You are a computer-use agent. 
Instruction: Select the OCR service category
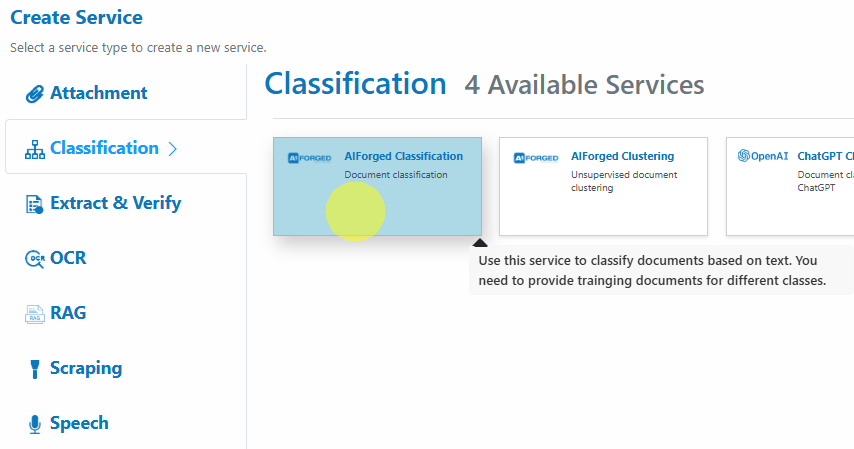[68, 258]
